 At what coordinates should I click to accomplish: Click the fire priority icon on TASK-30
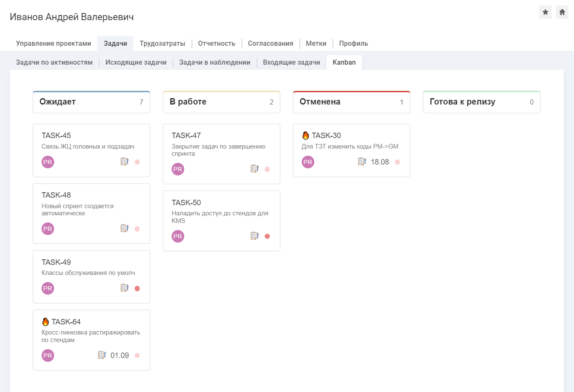[x=305, y=136]
